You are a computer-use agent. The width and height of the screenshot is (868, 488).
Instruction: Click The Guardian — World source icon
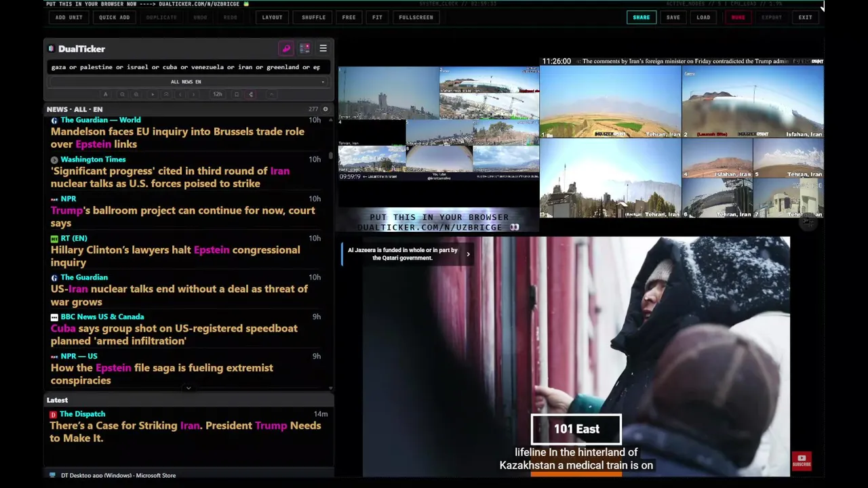click(54, 120)
